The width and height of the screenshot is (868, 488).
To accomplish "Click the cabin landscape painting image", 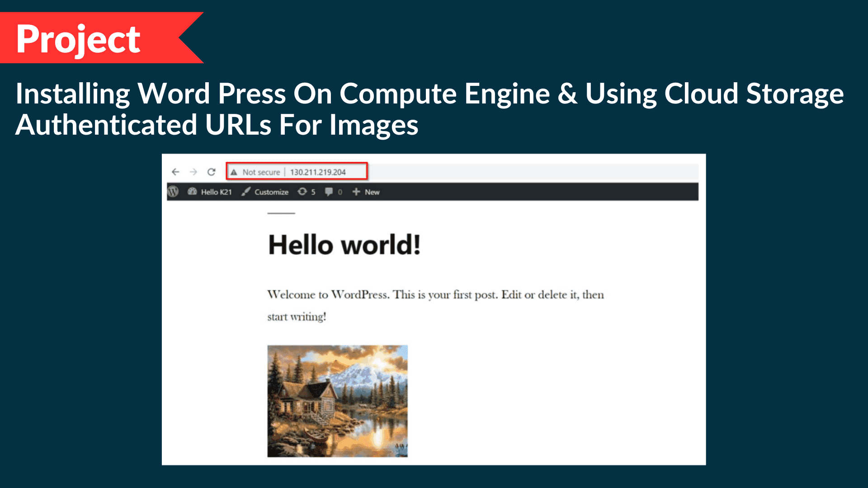I will point(337,401).
